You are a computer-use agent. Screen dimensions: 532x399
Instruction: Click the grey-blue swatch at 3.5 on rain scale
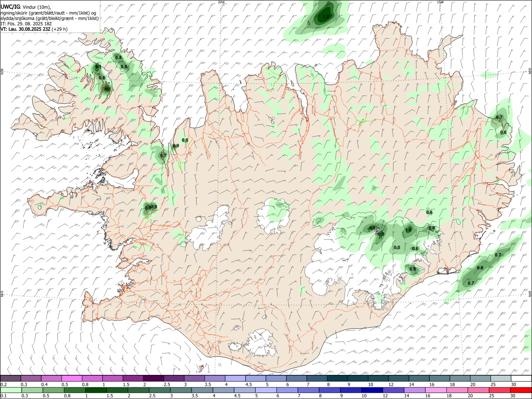(x=201, y=390)
